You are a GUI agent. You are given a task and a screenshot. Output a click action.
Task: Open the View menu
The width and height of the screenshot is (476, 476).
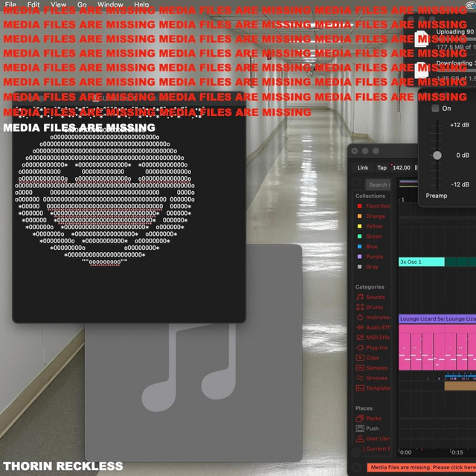(x=58, y=4)
